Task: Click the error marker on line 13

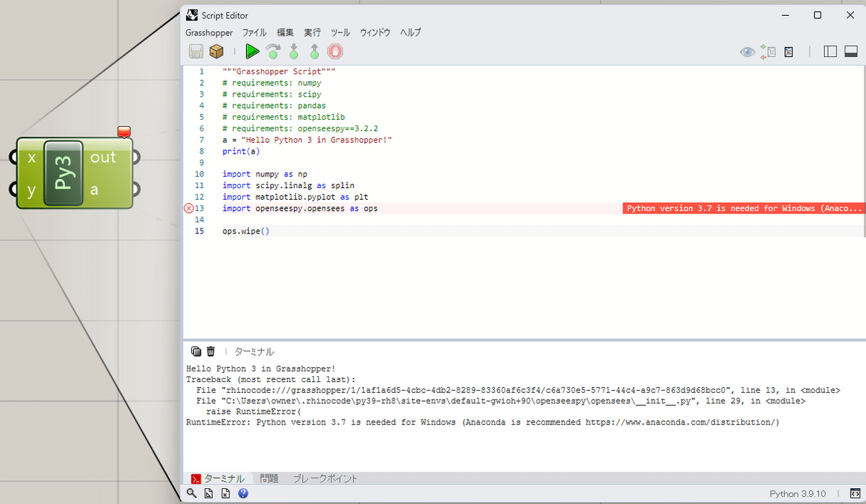Action: pos(189,208)
